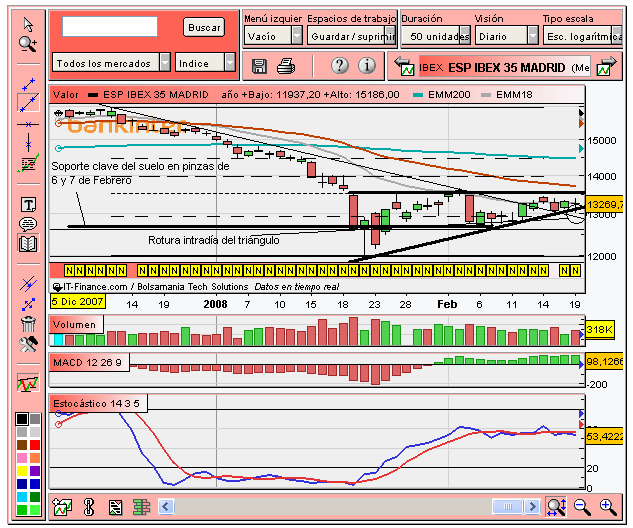The width and height of the screenshot is (633, 528).
Task: Open Visión Diario dropdown
Action: click(506, 36)
